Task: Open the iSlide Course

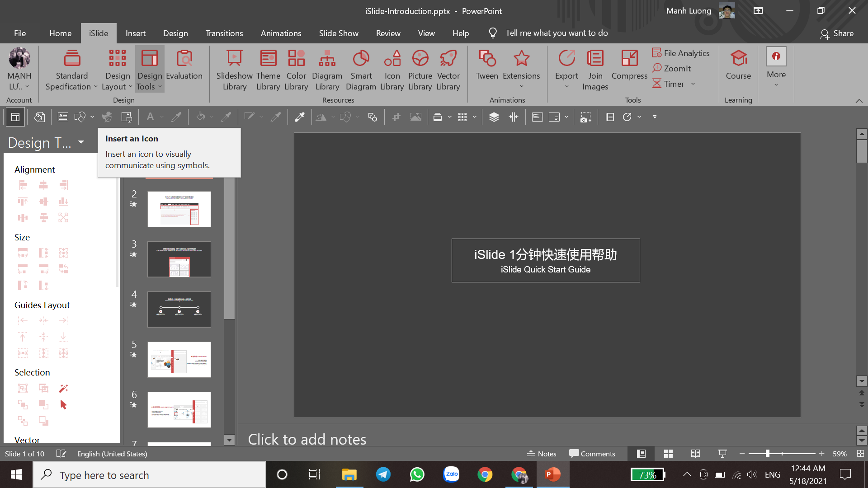Action: point(738,65)
